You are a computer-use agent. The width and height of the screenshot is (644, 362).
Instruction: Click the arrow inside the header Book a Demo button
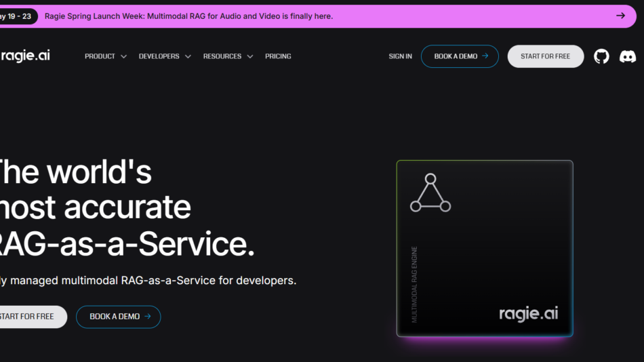tap(485, 56)
